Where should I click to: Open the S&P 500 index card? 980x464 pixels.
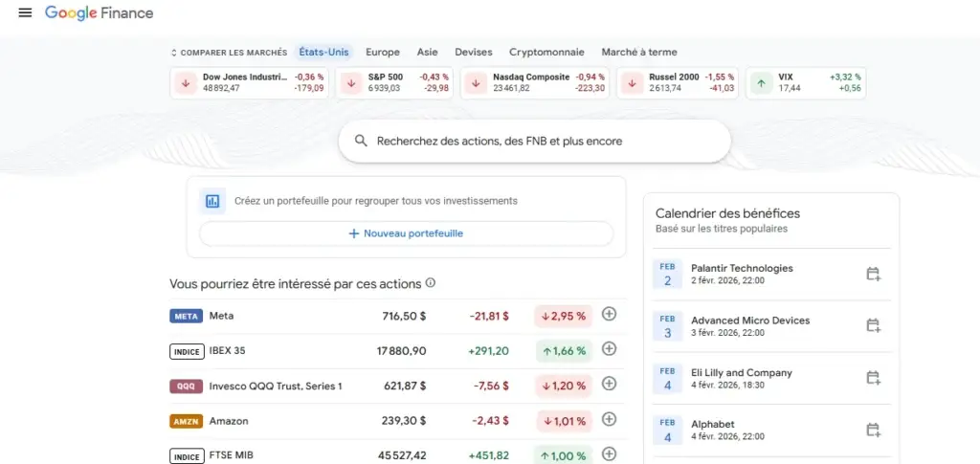pos(394,83)
